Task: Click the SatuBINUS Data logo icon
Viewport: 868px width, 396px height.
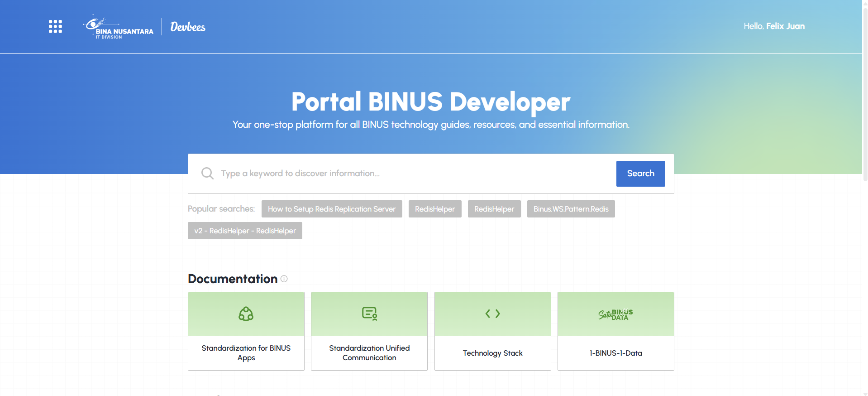Action: coord(615,314)
